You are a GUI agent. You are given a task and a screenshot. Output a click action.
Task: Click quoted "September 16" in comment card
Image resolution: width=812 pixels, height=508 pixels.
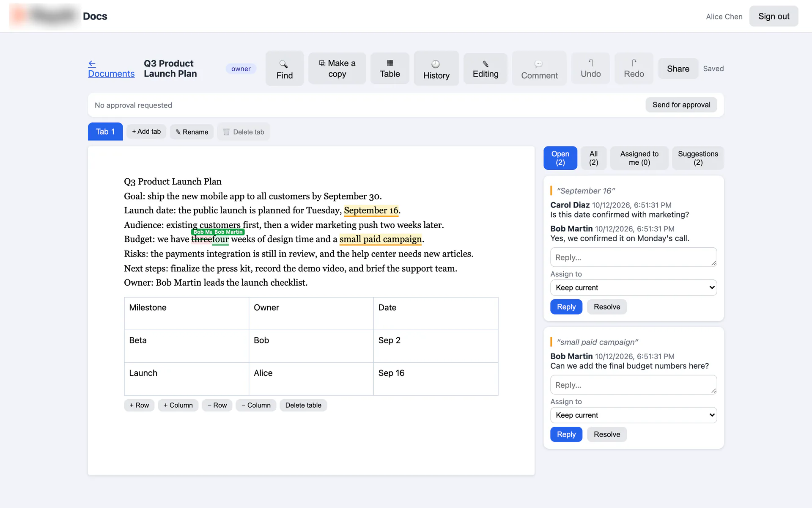(586, 191)
